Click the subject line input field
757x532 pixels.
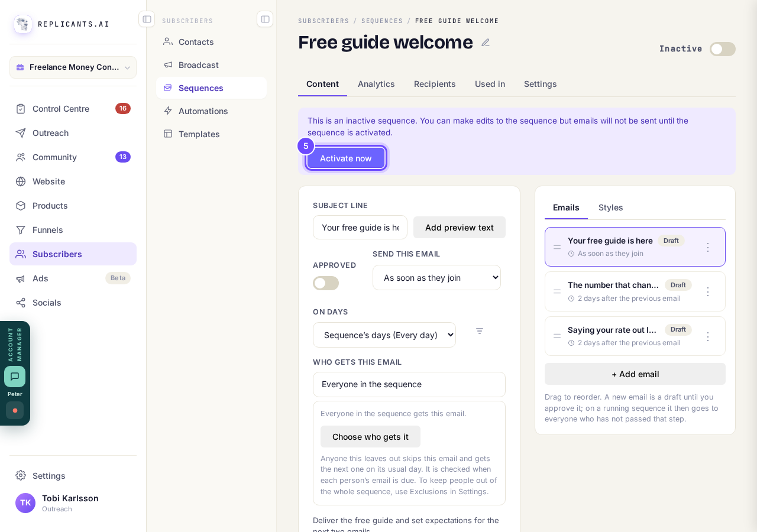click(360, 228)
